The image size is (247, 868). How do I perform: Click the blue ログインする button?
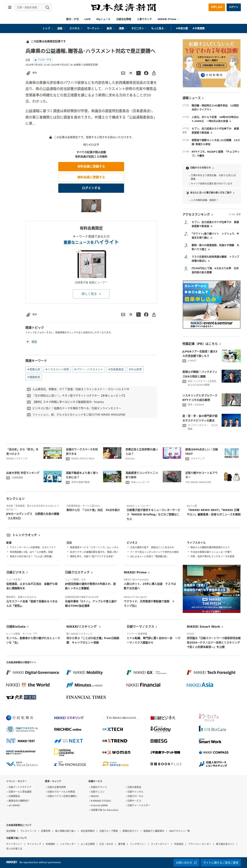[91, 188]
